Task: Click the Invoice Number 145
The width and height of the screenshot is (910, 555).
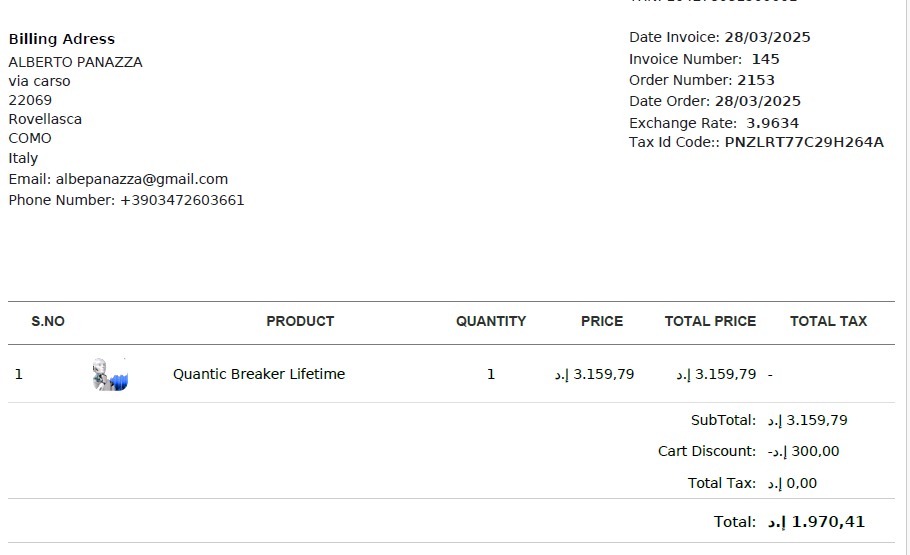Action: pos(765,59)
